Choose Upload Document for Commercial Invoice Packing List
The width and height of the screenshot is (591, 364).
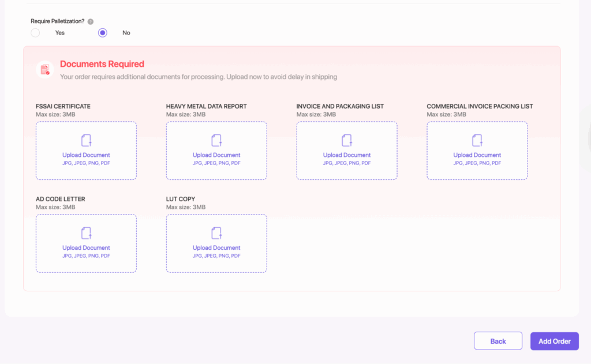click(x=477, y=155)
